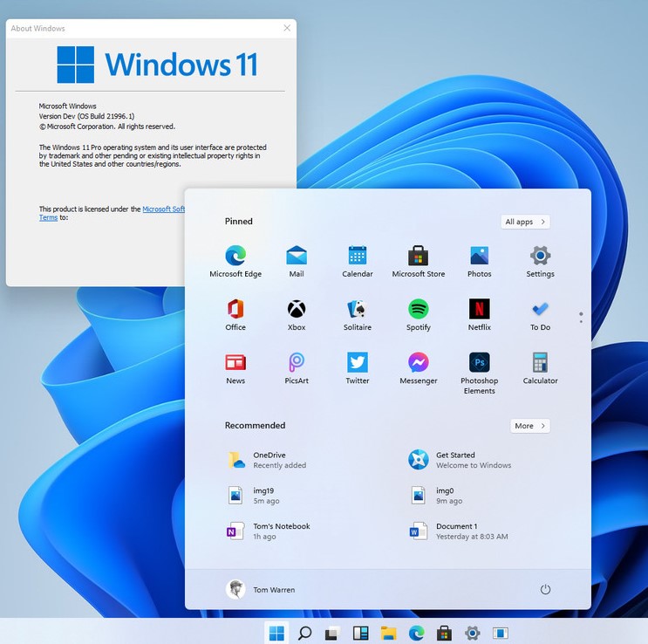Screen dimensions: 648x644
Task: Open the Microsoft Software License Terms link
Action: pos(163,209)
